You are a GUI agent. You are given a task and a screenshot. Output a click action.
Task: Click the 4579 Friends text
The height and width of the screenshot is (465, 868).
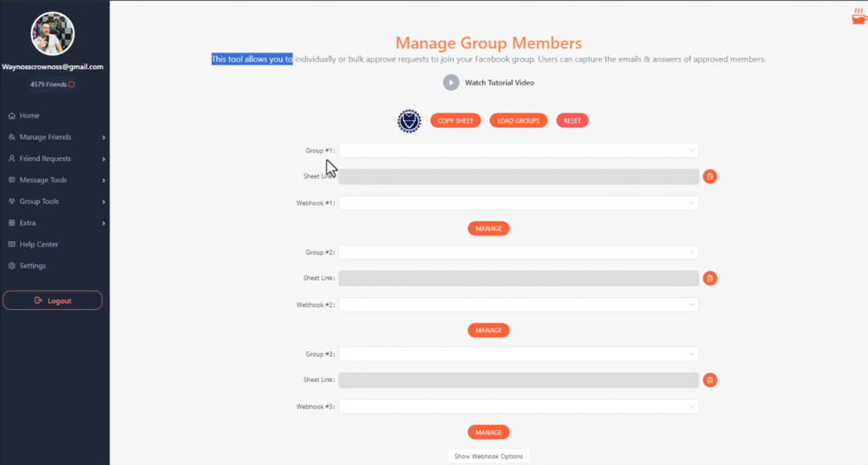48,85
